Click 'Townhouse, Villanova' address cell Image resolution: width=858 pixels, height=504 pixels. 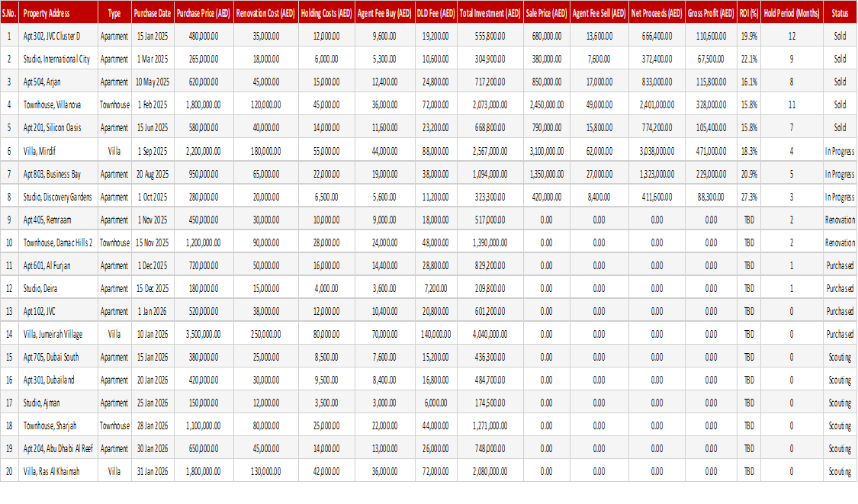pos(58,104)
